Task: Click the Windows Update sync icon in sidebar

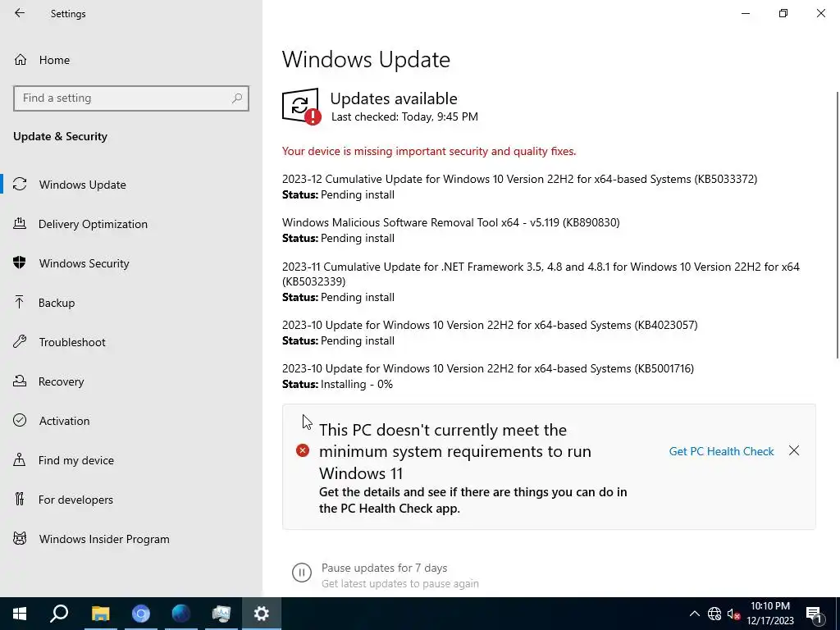Action: tap(20, 185)
